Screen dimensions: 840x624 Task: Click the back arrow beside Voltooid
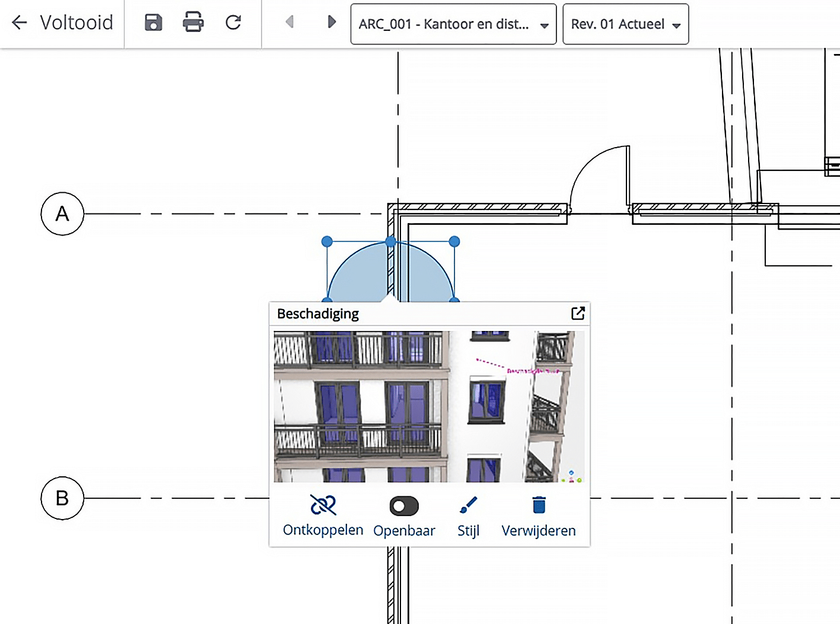point(18,22)
